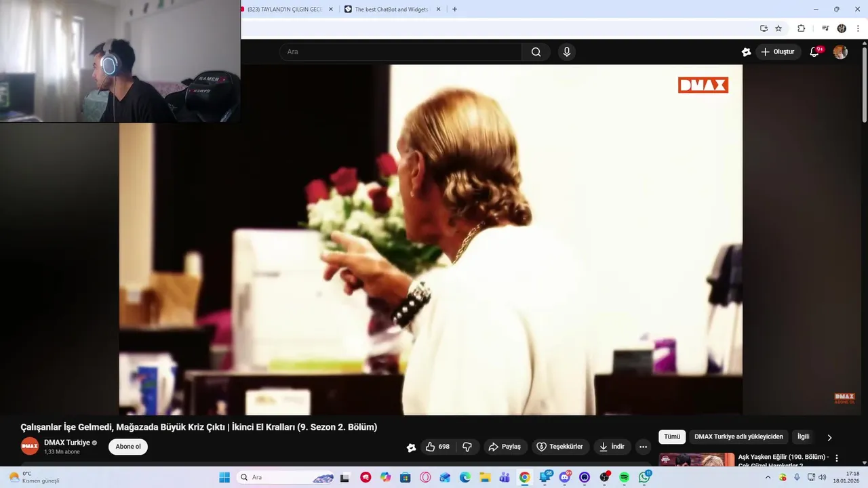Open YouTube notifications bell

tap(815, 52)
